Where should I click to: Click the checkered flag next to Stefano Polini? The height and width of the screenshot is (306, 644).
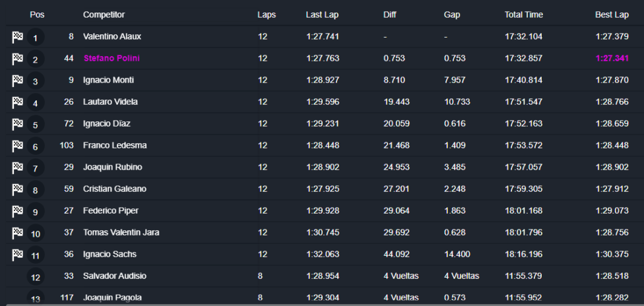pyautogui.click(x=17, y=59)
